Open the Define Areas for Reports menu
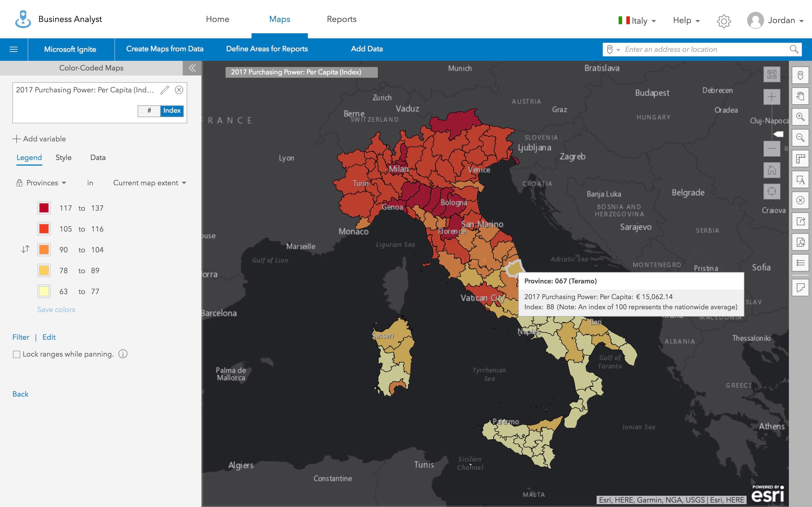The height and width of the screenshot is (507, 812). [267, 49]
